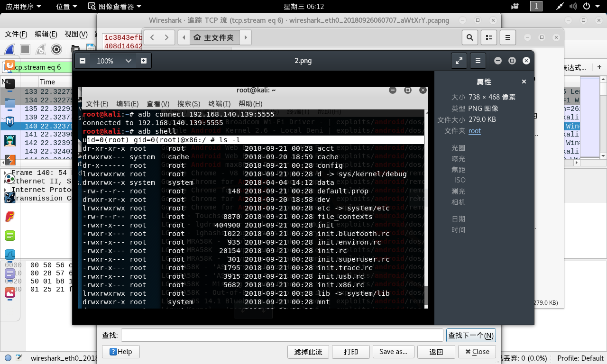Add filter button with the plus icon
607x364 pixels.
pyautogui.click(x=599, y=67)
